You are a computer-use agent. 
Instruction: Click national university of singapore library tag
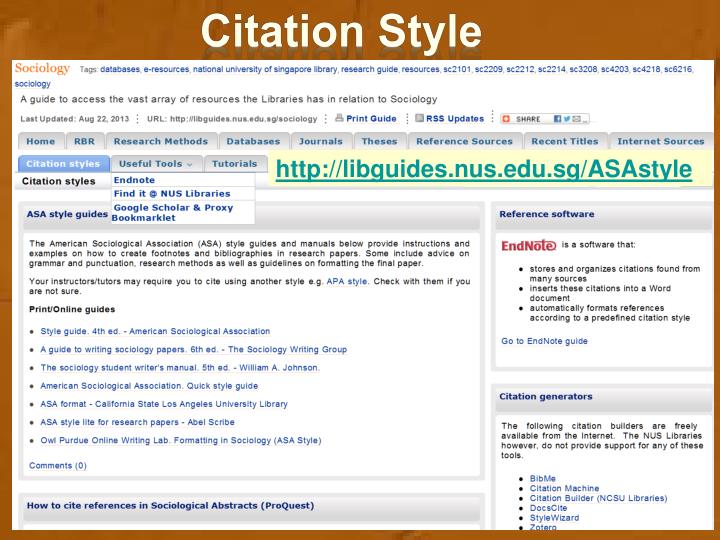pos(265,69)
